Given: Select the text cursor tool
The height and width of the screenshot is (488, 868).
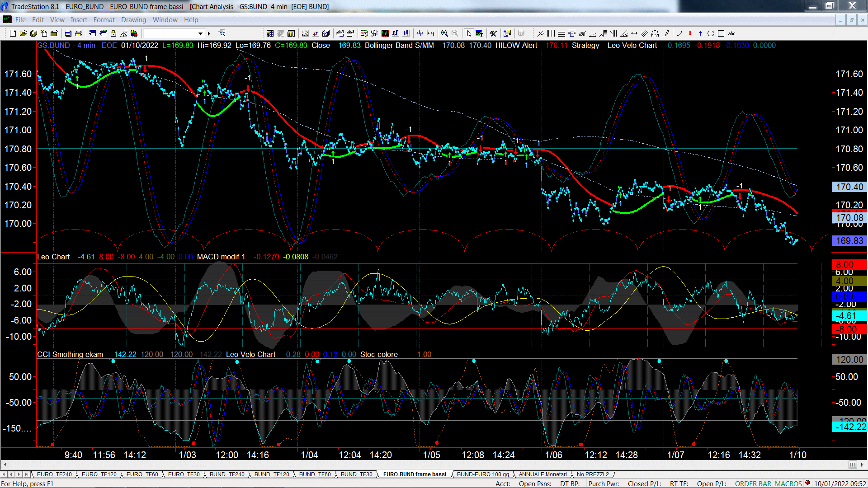Looking at the screenshot, I should (x=479, y=33).
